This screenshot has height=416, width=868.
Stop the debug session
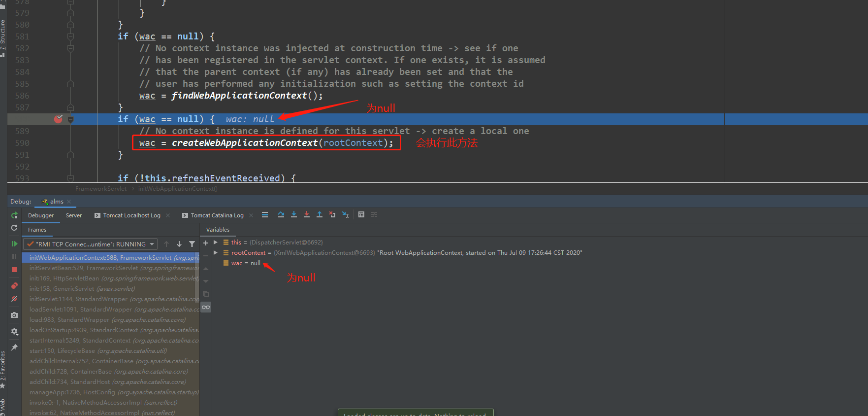click(14, 270)
